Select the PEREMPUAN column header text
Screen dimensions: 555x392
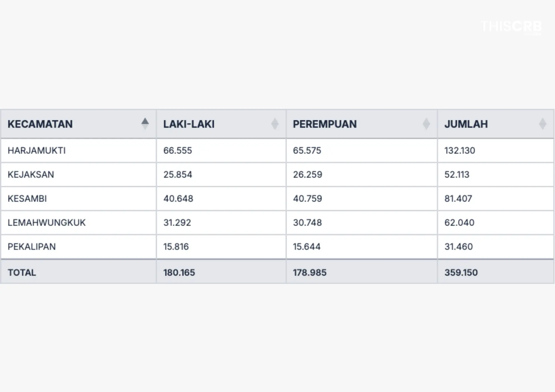pyautogui.click(x=325, y=124)
